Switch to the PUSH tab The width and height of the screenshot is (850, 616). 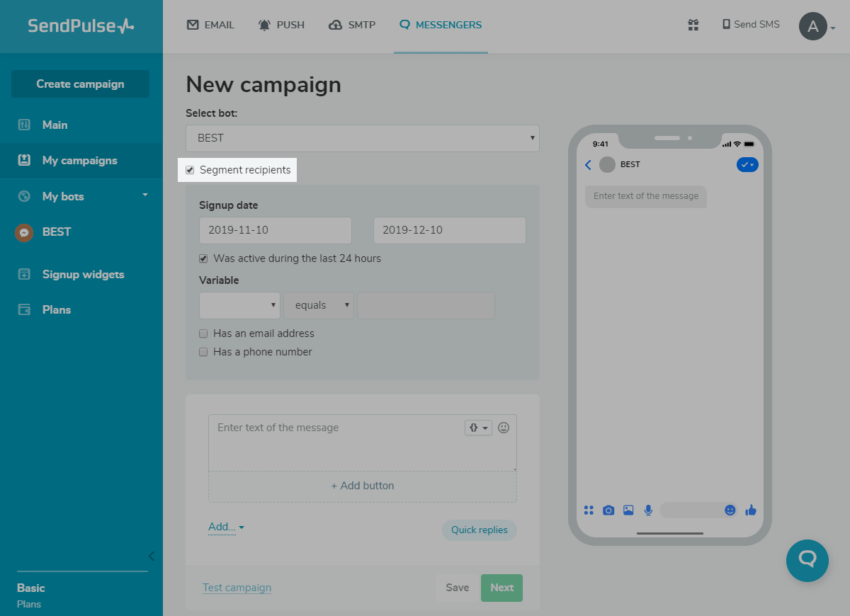pos(281,25)
